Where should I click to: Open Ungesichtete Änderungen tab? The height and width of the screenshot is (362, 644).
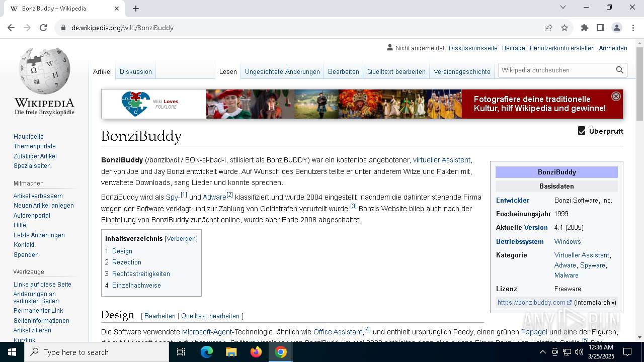coord(282,71)
